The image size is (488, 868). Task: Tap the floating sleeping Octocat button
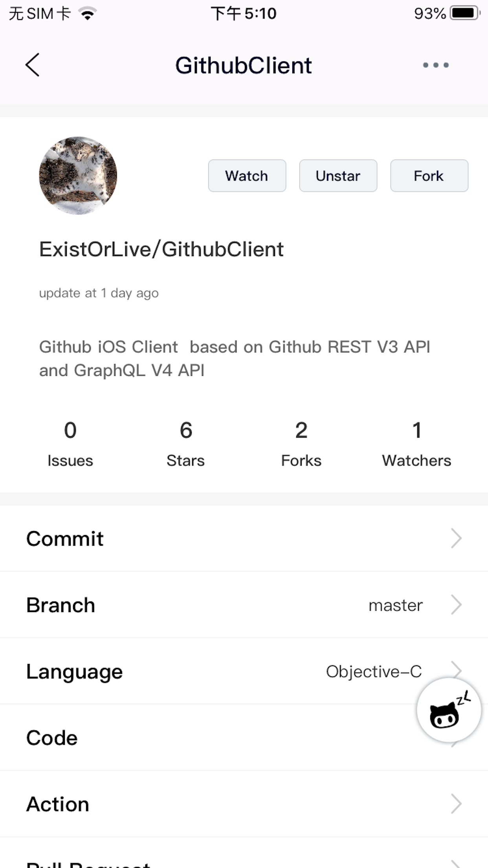point(449,710)
